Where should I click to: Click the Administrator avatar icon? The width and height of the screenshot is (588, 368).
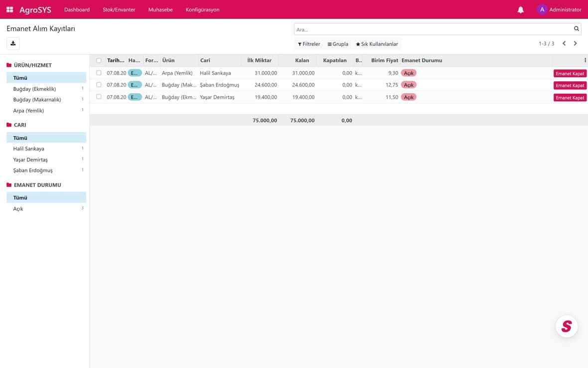542,9
